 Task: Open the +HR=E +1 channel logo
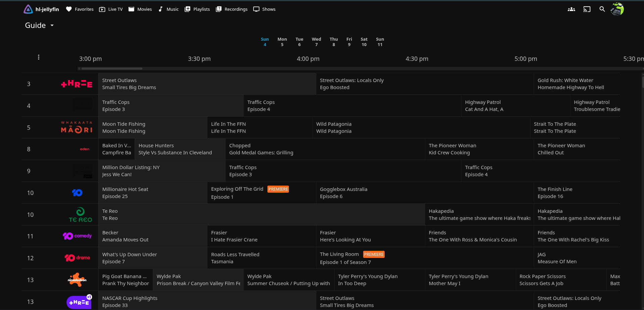[x=79, y=302]
